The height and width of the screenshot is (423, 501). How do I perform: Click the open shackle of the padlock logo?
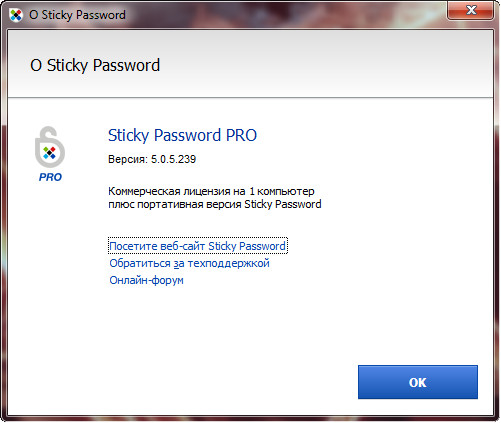tap(48, 133)
